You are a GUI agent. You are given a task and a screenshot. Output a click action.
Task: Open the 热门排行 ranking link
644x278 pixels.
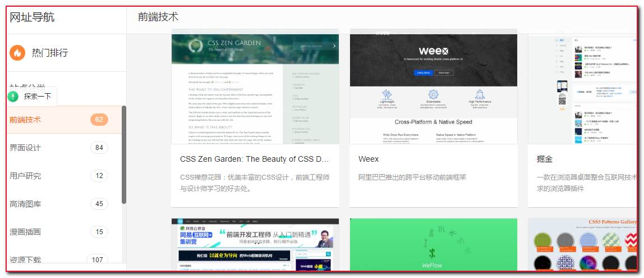[x=50, y=53]
